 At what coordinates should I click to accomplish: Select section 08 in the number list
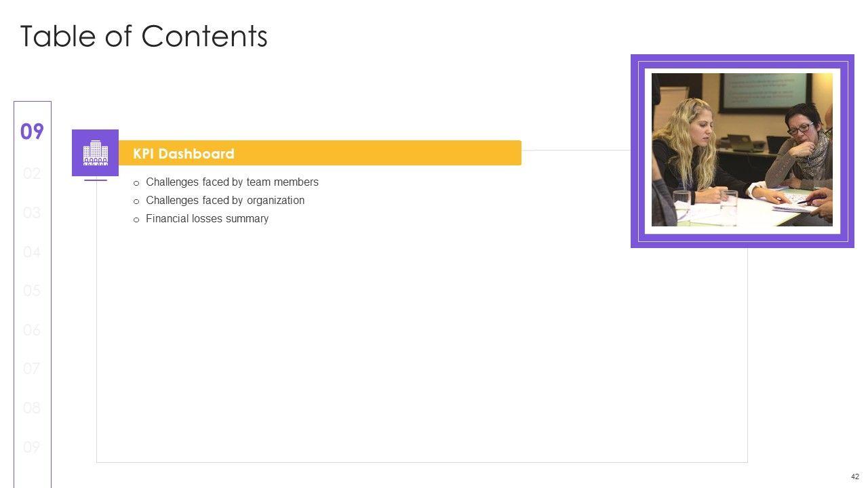click(x=32, y=408)
